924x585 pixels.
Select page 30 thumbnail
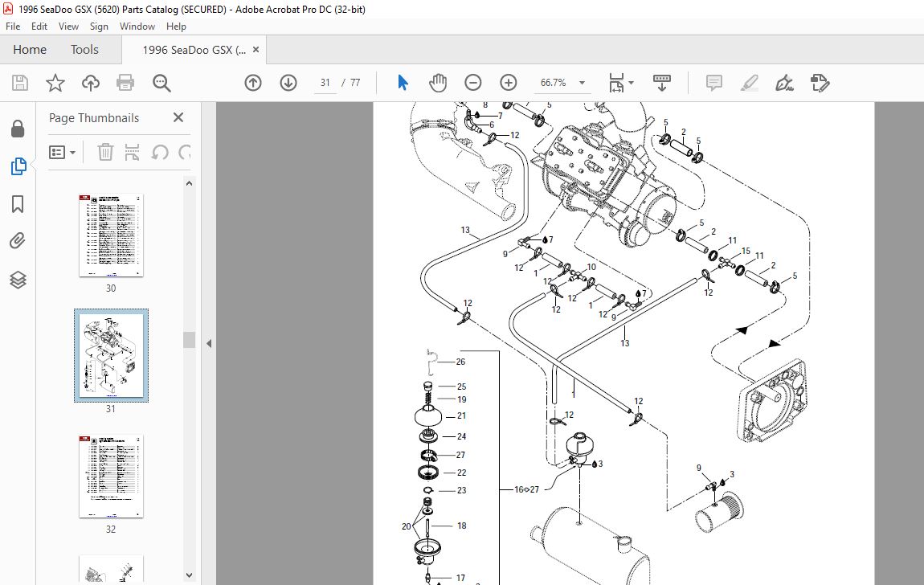pyautogui.click(x=111, y=235)
